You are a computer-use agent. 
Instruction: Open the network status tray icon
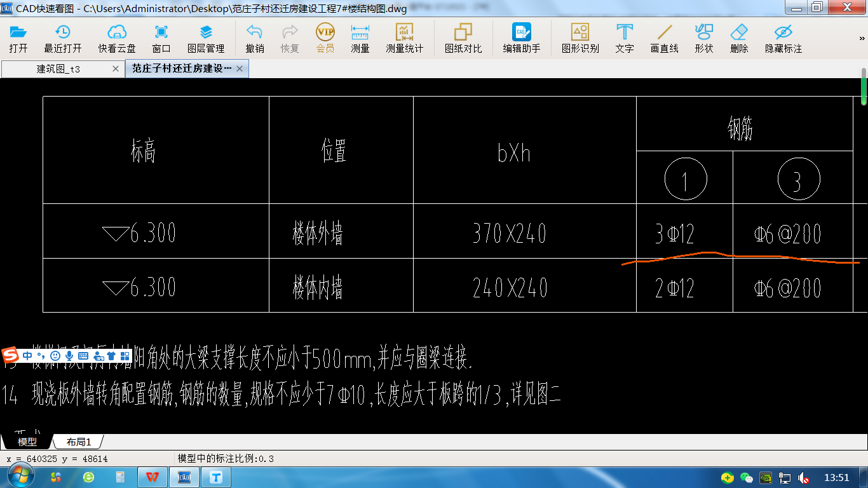[785, 478]
